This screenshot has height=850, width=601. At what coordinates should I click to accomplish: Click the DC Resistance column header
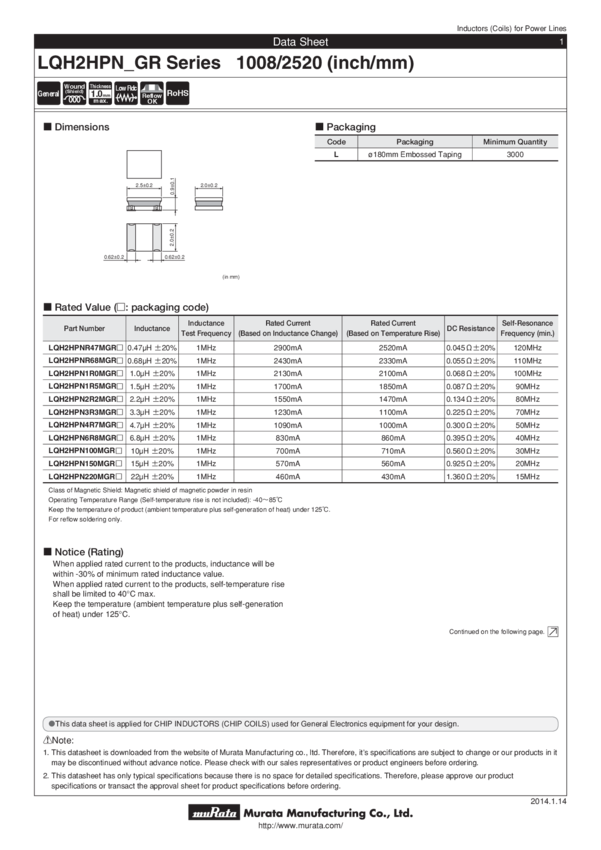click(x=470, y=329)
